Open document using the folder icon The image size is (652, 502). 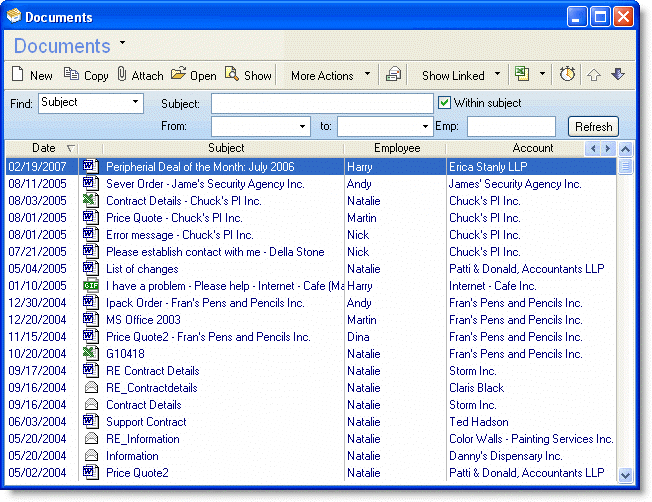[179, 75]
